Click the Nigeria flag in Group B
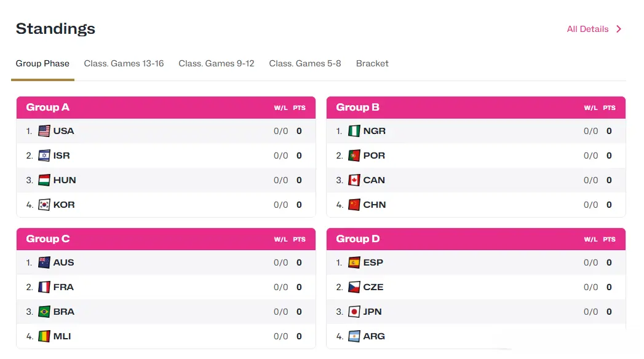The image size is (644, 359). point(354,131)
